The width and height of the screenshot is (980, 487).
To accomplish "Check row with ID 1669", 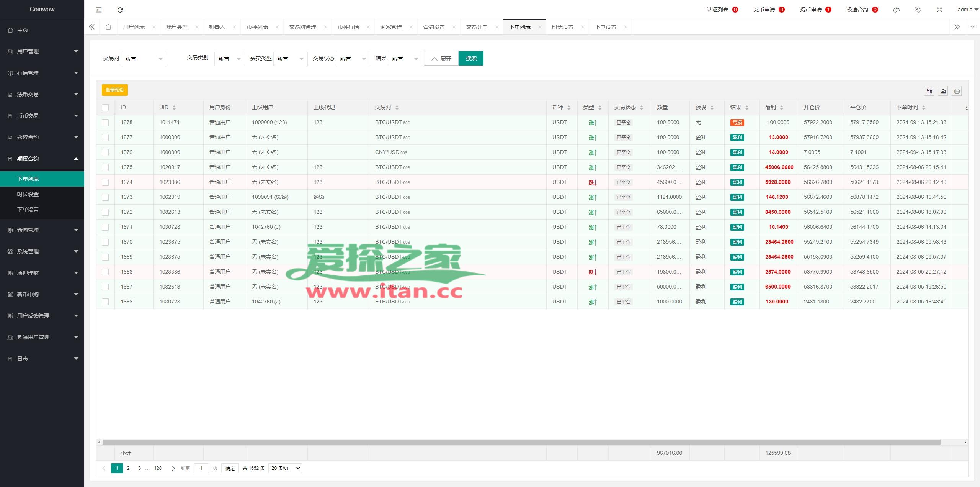I will point(105,257).
